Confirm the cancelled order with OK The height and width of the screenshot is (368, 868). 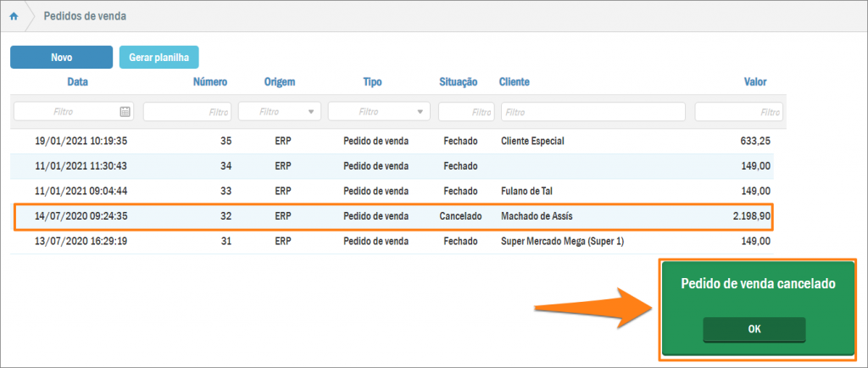click(754, 330)
